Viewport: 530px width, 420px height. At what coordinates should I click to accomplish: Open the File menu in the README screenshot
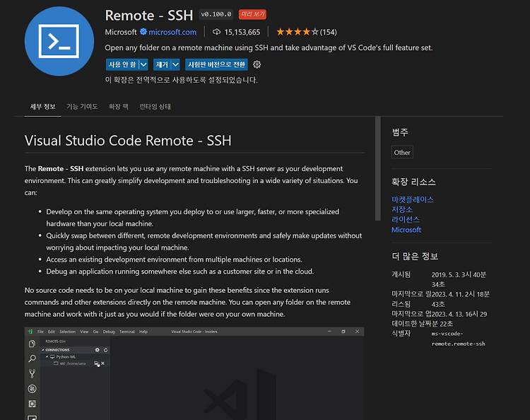pyautogui.click(x=40, y=332)
